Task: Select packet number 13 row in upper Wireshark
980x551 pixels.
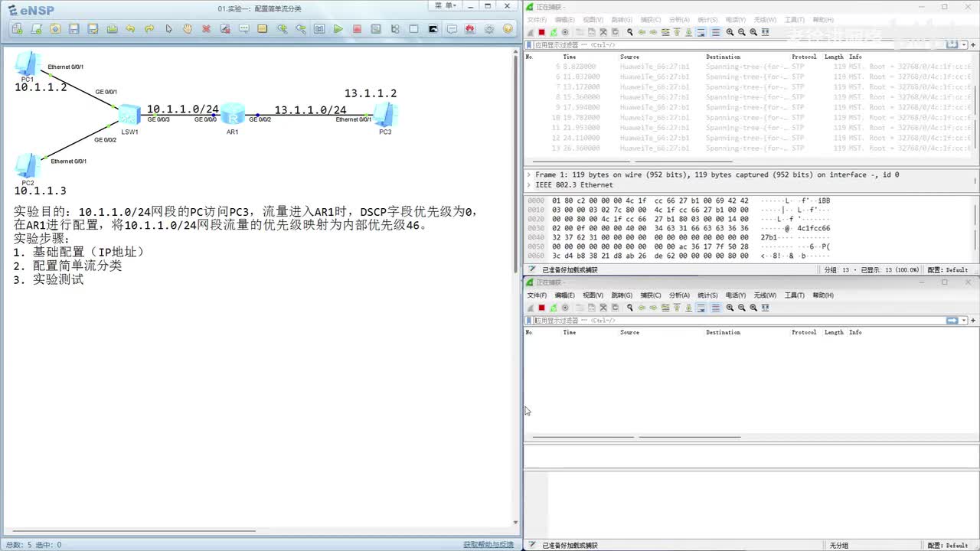Action: coord(748,148)
